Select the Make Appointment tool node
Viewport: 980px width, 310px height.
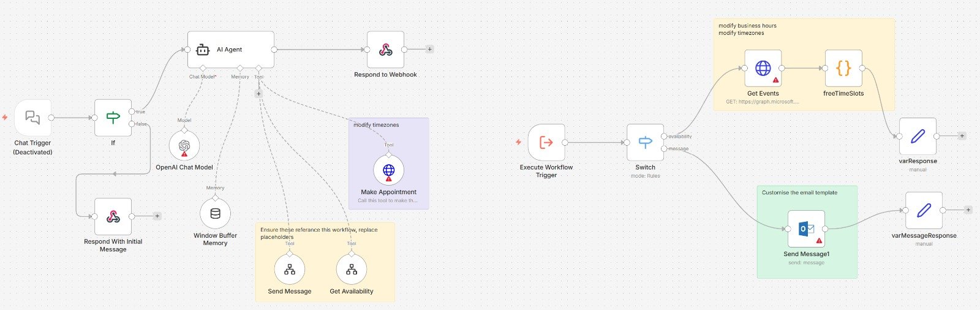click(x=388, y=170)
